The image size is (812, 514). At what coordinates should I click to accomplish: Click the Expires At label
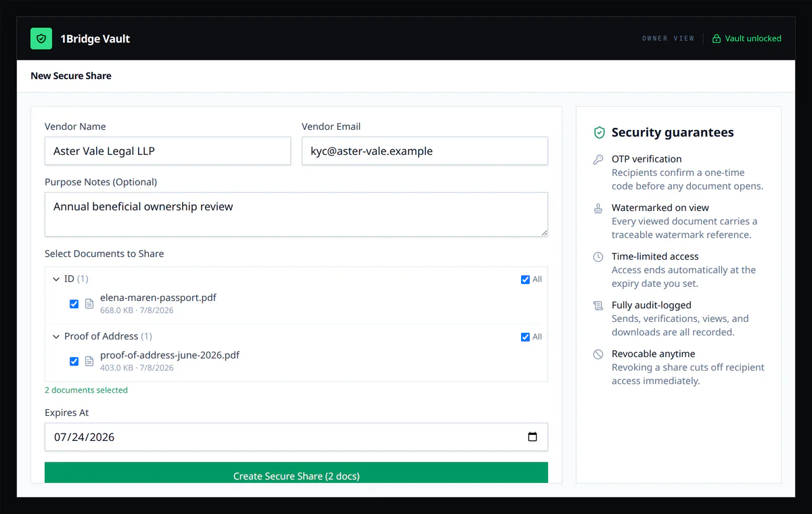(67, 413)
